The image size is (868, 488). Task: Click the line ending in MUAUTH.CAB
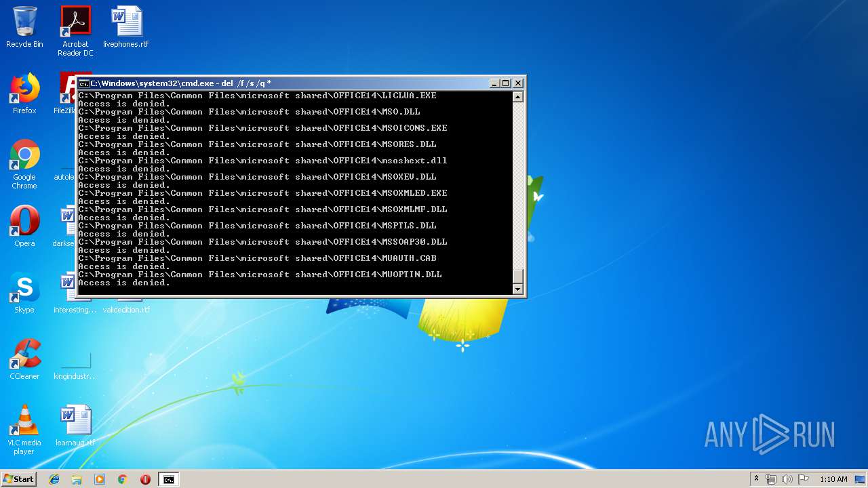coord(258,258)
